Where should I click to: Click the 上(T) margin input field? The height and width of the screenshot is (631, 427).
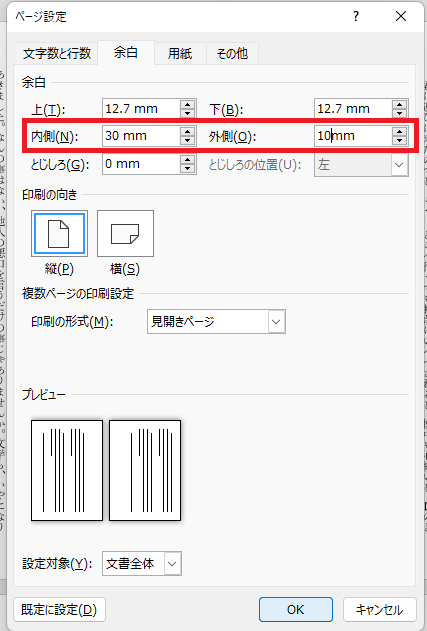click(x=141, y=109)
